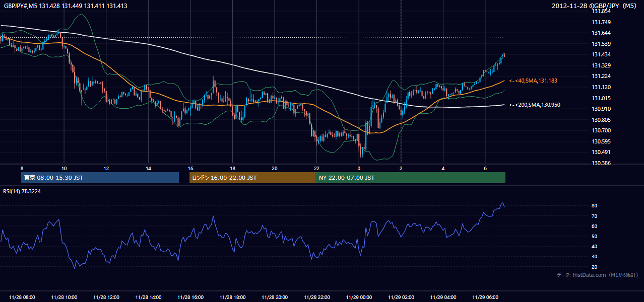The width and height of the screenshot is (644, 302).
Task: Click hour label 16 under the price chart
Action: pyautogui.click(x=190, y=168)
